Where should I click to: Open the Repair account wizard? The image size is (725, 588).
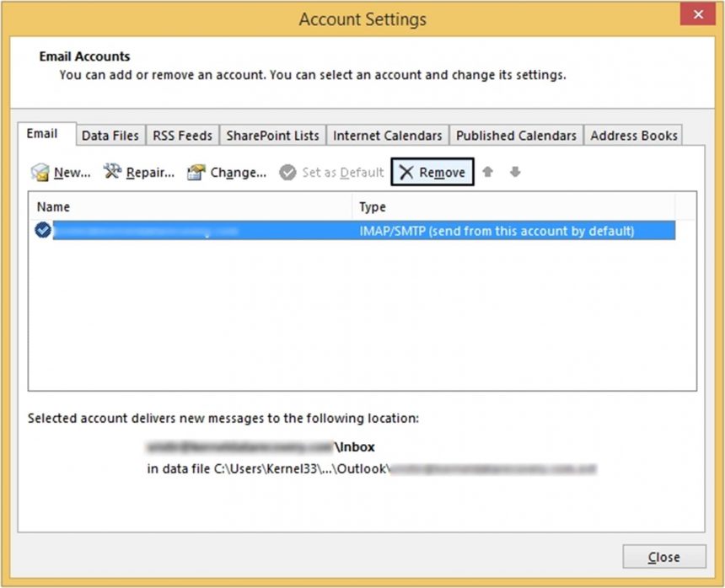click(x=135, y=172)
